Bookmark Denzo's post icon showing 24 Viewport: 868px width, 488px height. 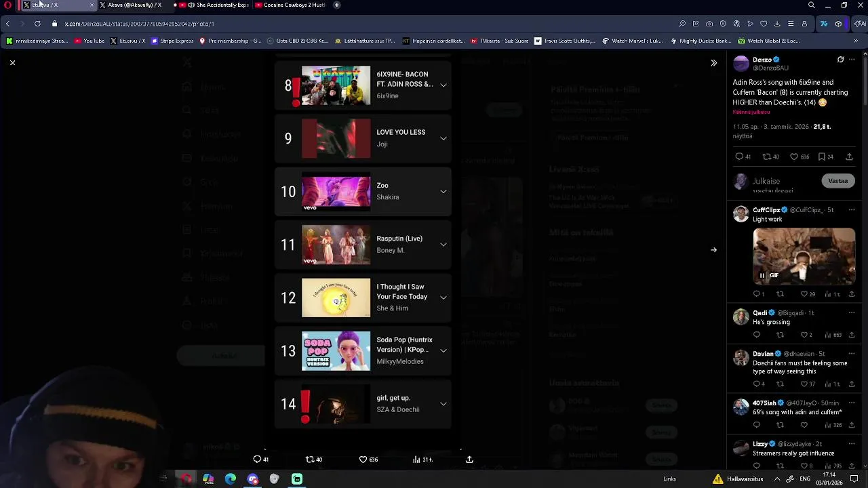pyautogui.click(x=821, y=157)
